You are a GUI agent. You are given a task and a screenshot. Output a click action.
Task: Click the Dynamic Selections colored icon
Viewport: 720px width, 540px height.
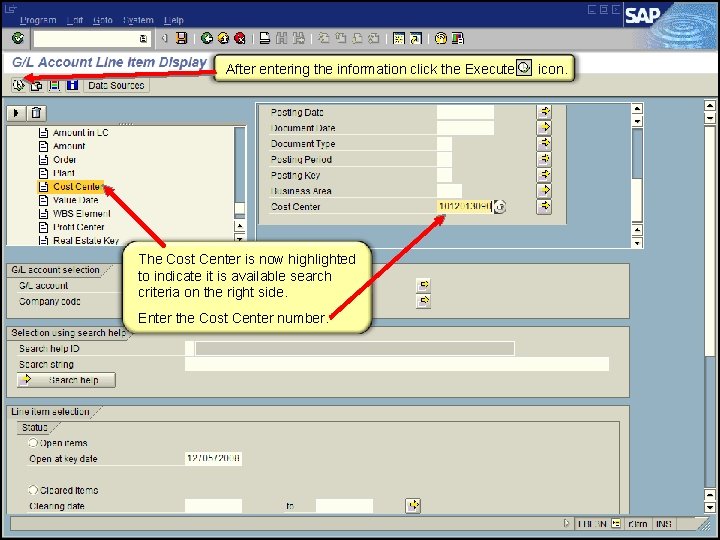[x=54, y=85]
